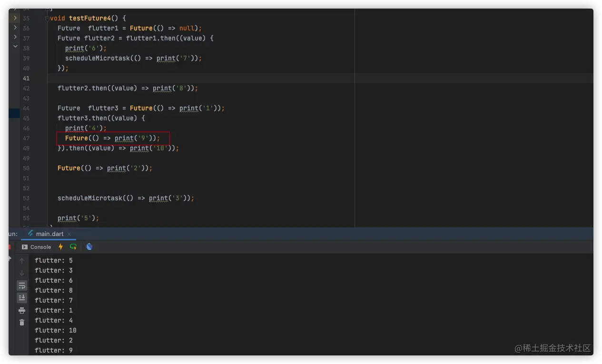The height and width of the screenshot is (364, 602).
Task: Click console output 'flutter: 3'
Action: (x=54, y=270)
